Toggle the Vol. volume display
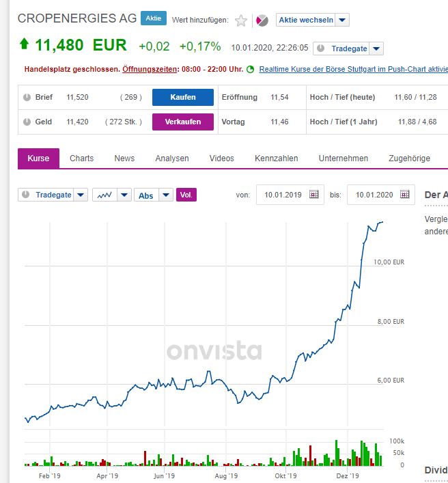 click(186, 195)
